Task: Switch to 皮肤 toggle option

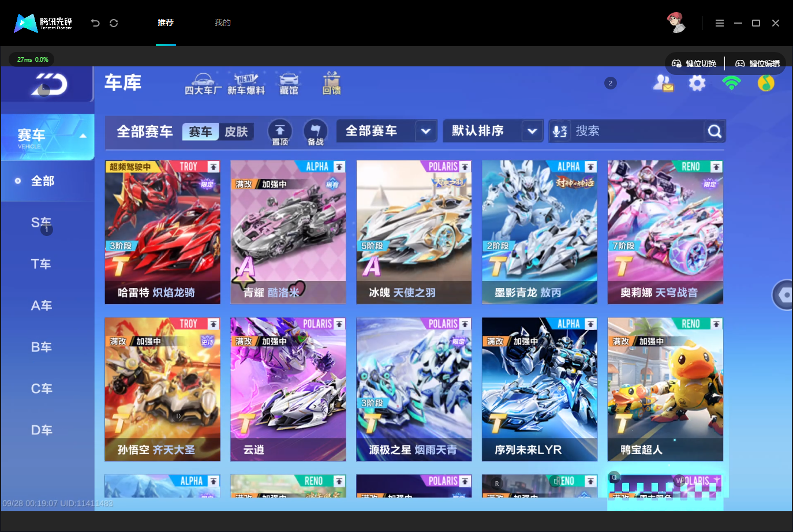Action: (x=236, y=132)
